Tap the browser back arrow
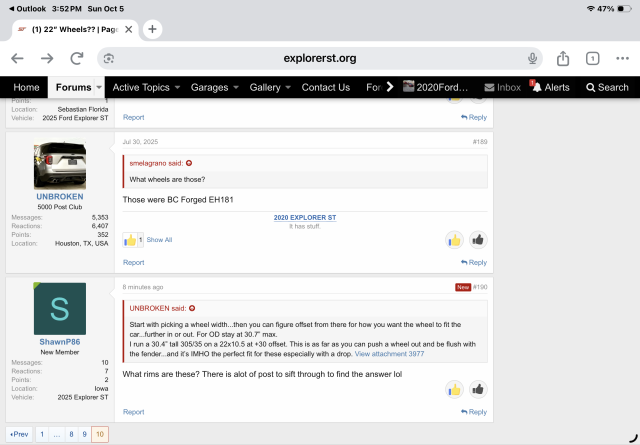The width and height of the screenshot is (640, 445). click(x=17, y=58)
